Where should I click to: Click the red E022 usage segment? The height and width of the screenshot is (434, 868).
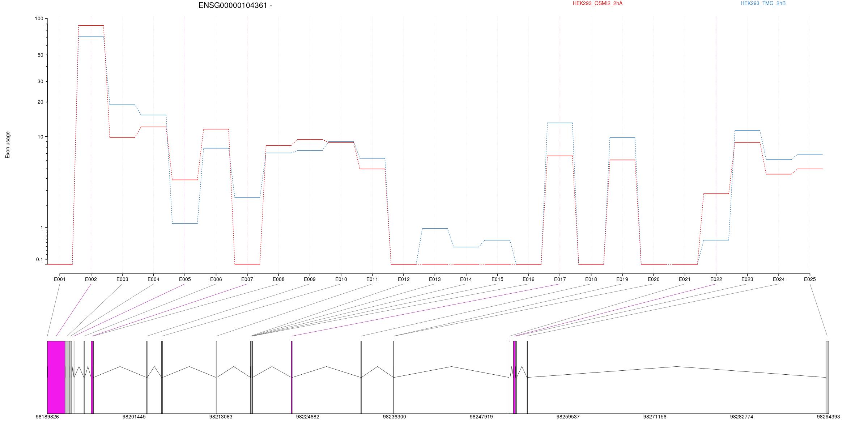coord(716,194)
